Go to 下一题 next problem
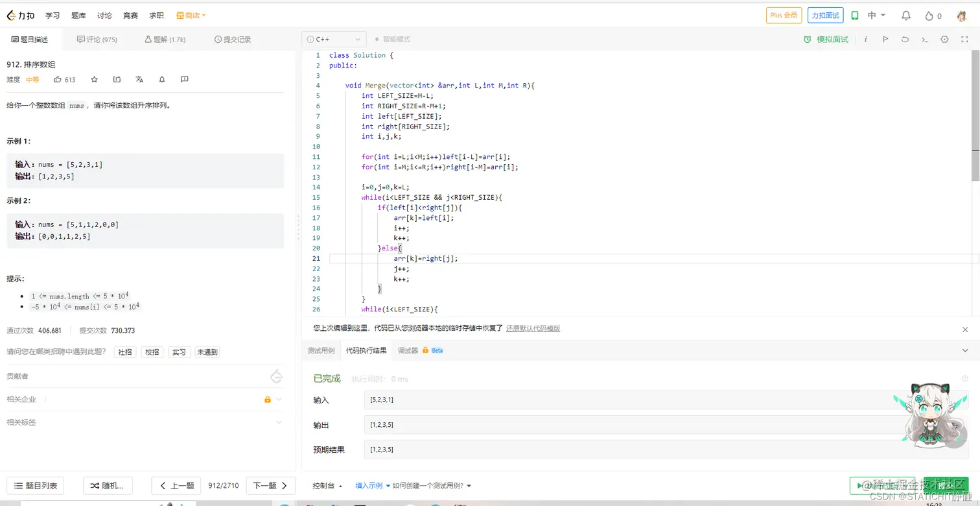 point(271,486)
